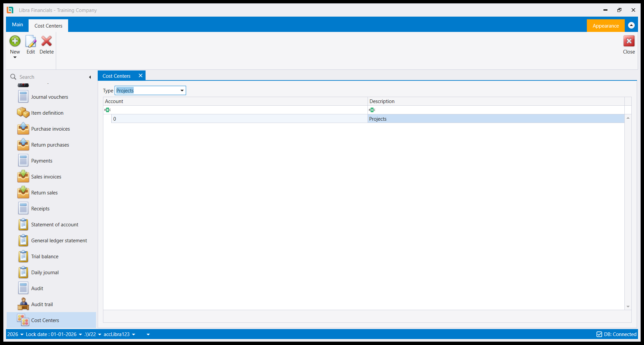
Task: Click the Edit pencil icon in ribbon
Action: click(x=31, y=41)
